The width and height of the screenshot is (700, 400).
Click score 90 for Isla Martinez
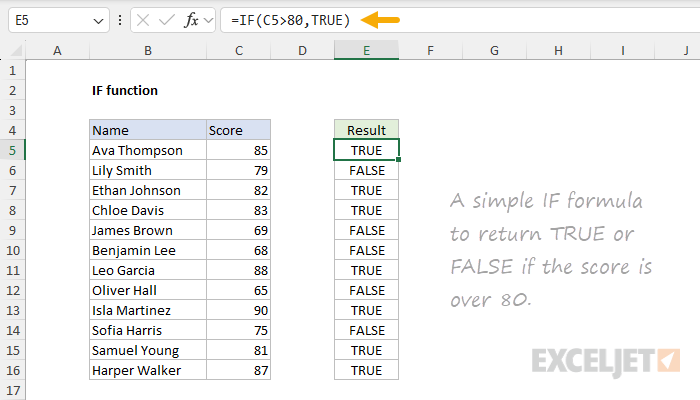coord(239,310)
